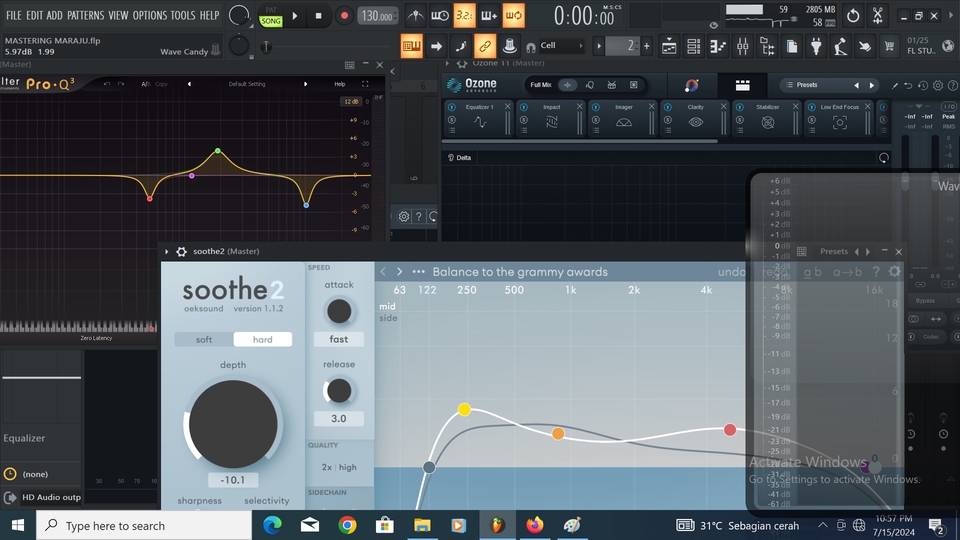Click the overdub recording icon in the toolbar
960x540 pixels.
(x=489, y=16)
